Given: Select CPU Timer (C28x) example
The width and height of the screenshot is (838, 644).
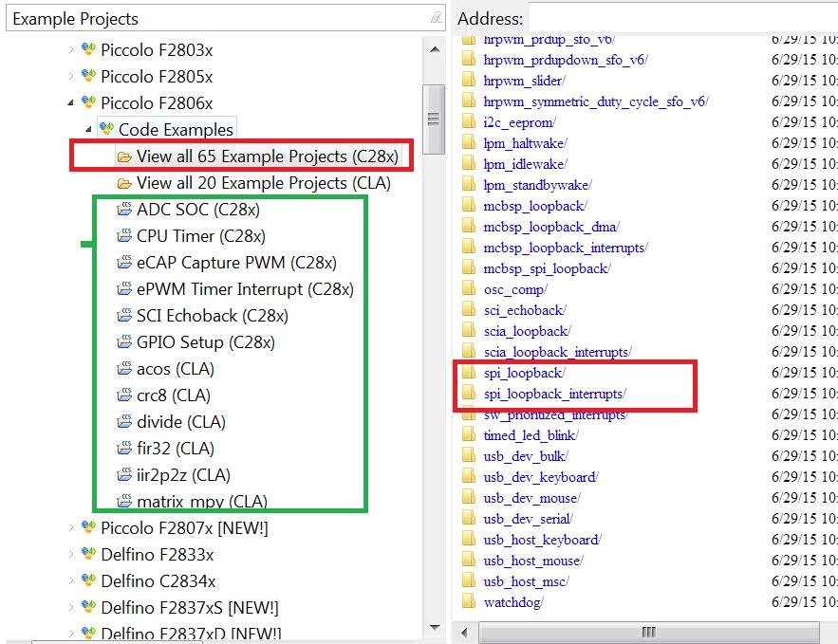Looking at the screenshot, I should [x=201, y=236].
